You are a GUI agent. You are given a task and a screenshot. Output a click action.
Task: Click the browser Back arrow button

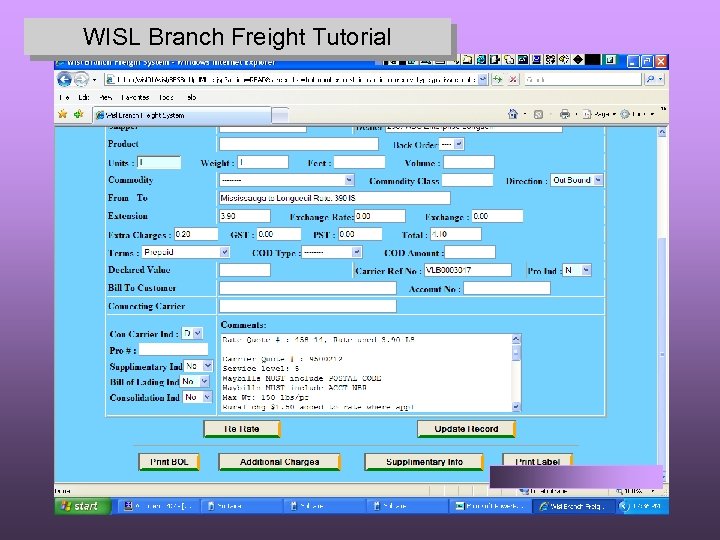coord(64,80)
